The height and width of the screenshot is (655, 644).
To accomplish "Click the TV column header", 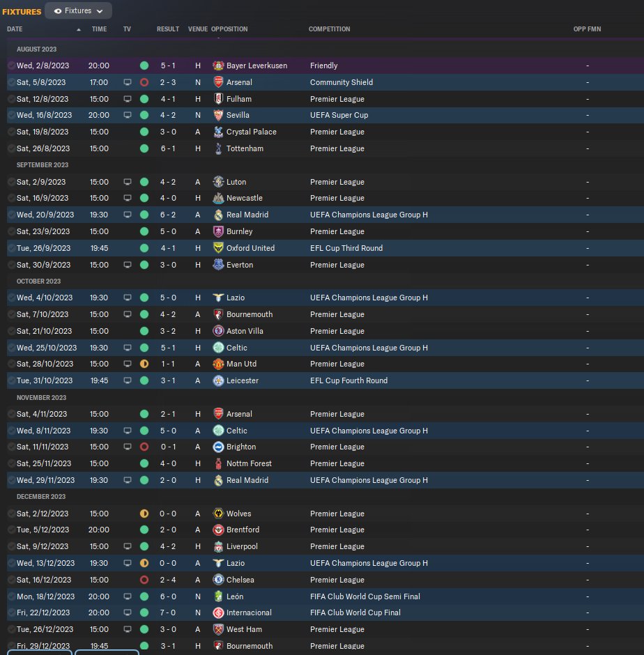I will 127,29.
